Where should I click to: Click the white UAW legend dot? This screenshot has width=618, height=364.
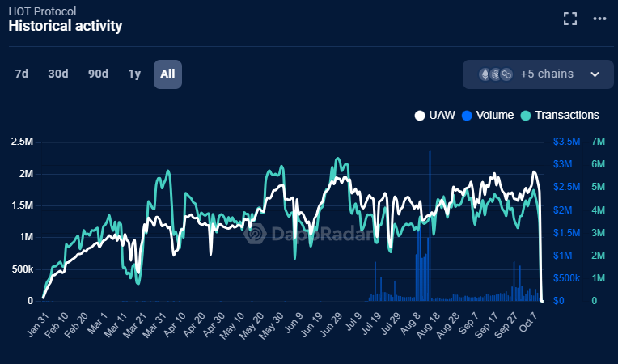pyautogui.click(x=419, y=115)
